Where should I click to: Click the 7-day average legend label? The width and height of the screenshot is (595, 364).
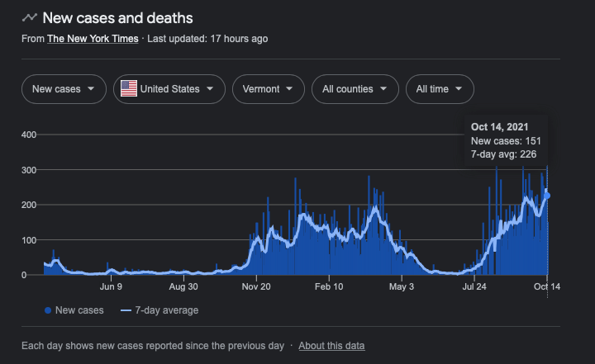point(169,310)
